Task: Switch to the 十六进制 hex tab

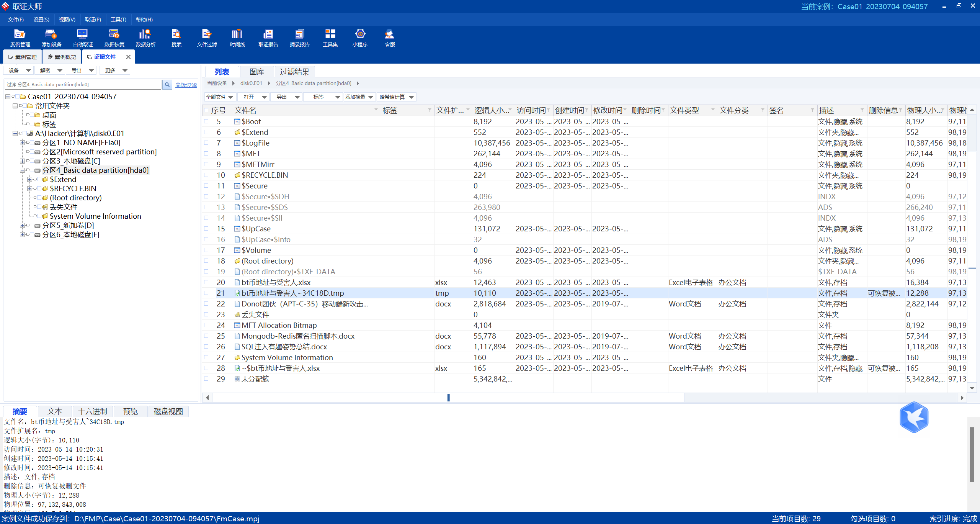Action: coord(93,411)
